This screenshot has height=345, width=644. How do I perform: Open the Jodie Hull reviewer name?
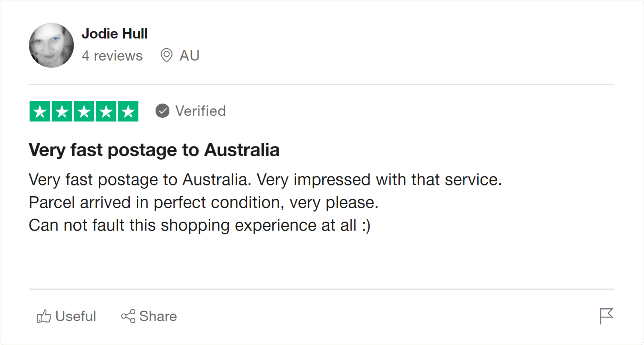(x=114, y=34)
